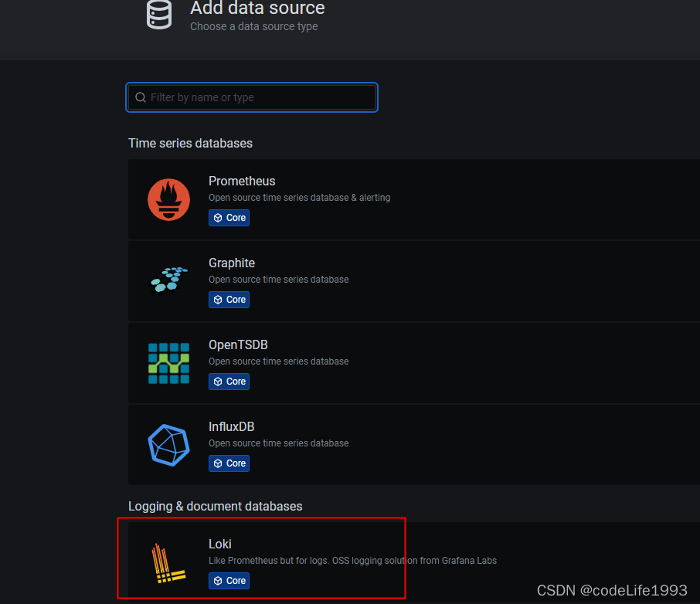
Task: Select the Prometheus data source title
Action: coord(242,182)
